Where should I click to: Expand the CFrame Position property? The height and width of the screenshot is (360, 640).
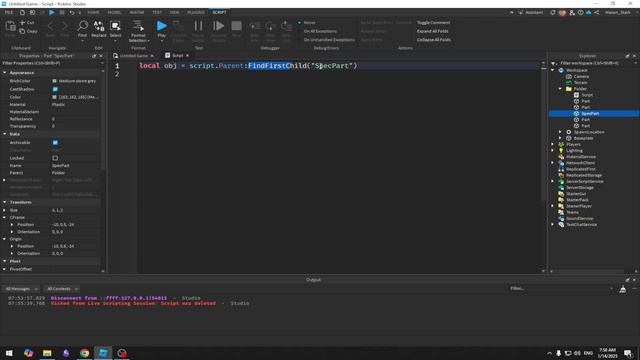[x=12, y=224]
